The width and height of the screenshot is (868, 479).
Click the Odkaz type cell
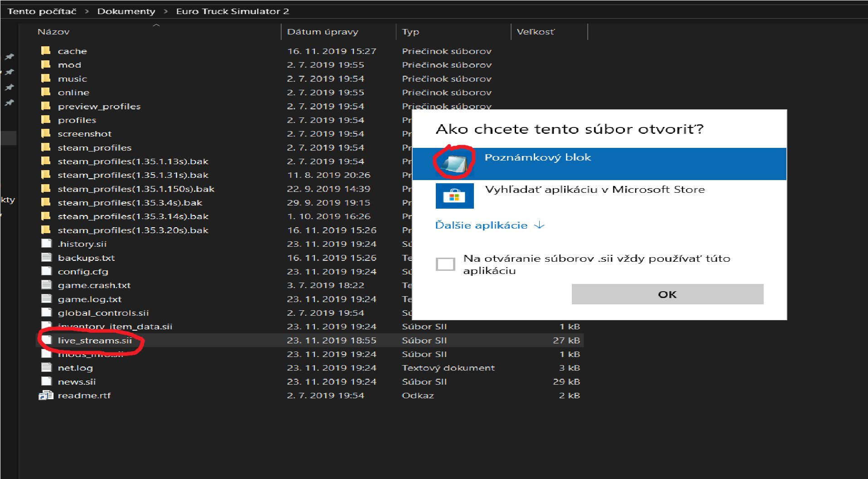coord(418,395)
